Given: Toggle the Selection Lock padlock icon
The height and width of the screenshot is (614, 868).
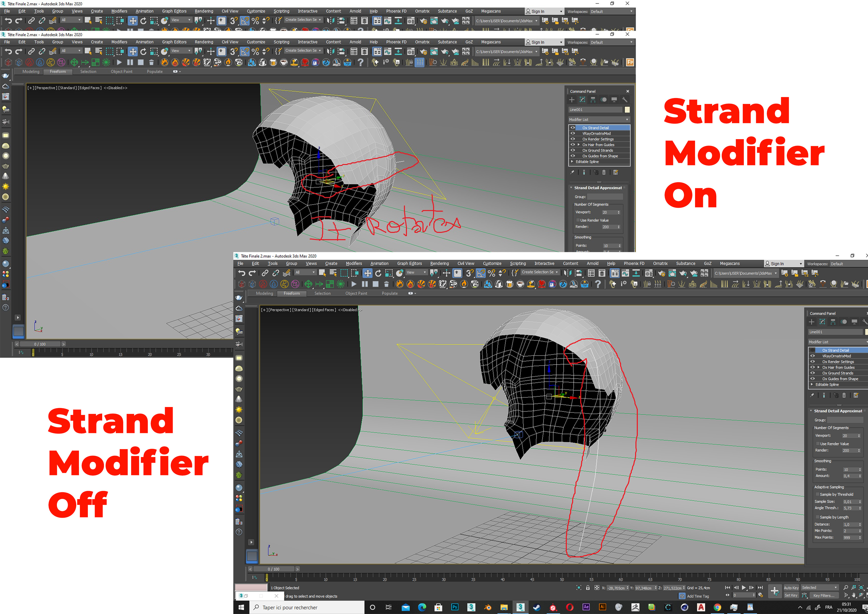Looking at the screenshot, I should pos(587,588).
